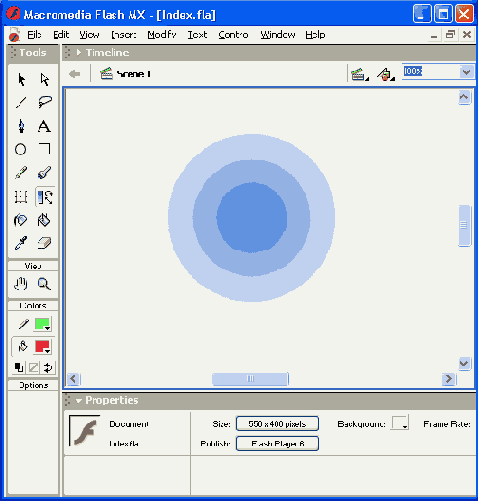Activate the Oval tool

[21, 149]
